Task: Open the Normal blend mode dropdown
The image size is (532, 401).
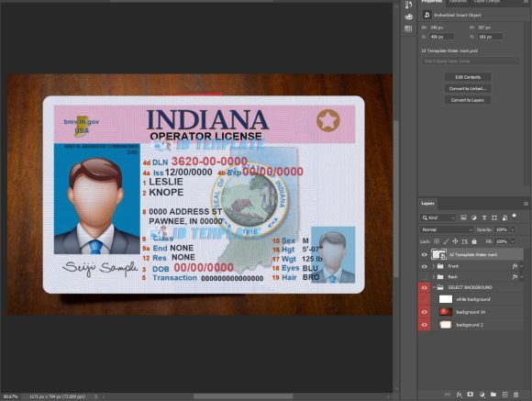Action: coord(447,230)
